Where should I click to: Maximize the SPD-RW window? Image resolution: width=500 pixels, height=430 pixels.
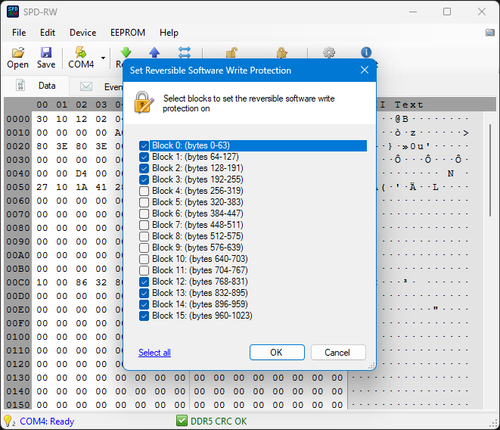tap(447, 12)
